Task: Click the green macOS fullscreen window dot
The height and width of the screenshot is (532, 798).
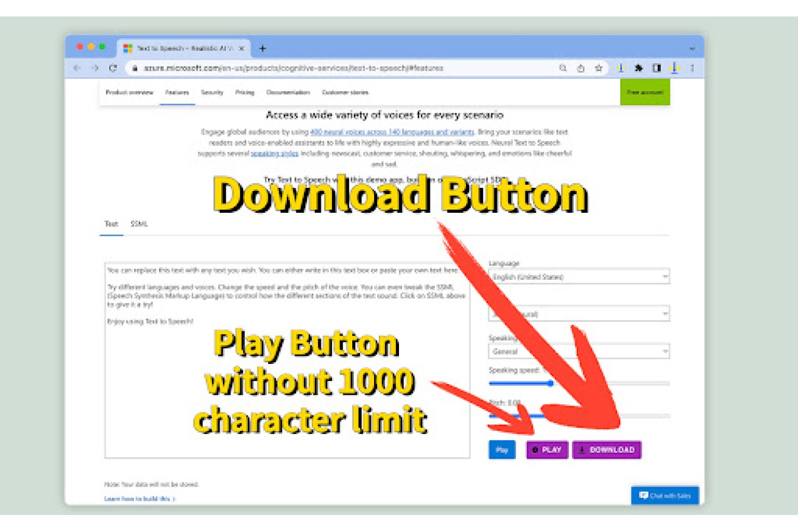Action: [102, 47]
